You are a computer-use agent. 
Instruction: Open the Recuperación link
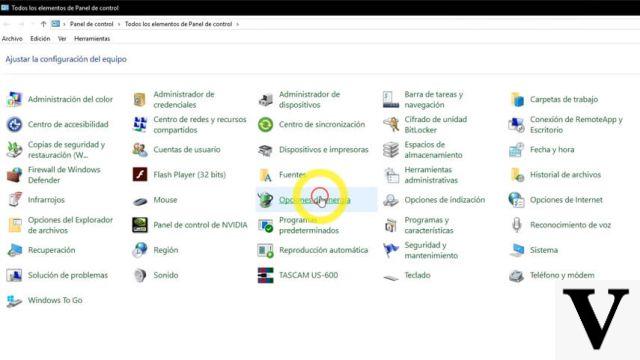click(x=51, y=250)
